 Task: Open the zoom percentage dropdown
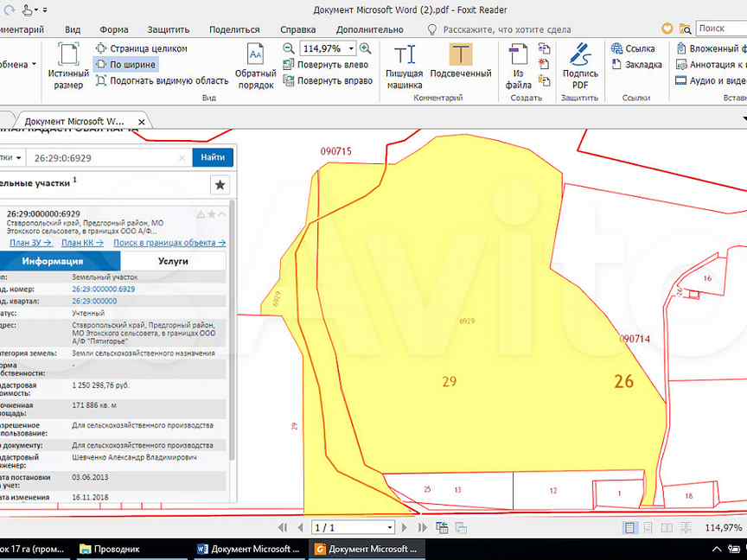(x=352, y=49)
